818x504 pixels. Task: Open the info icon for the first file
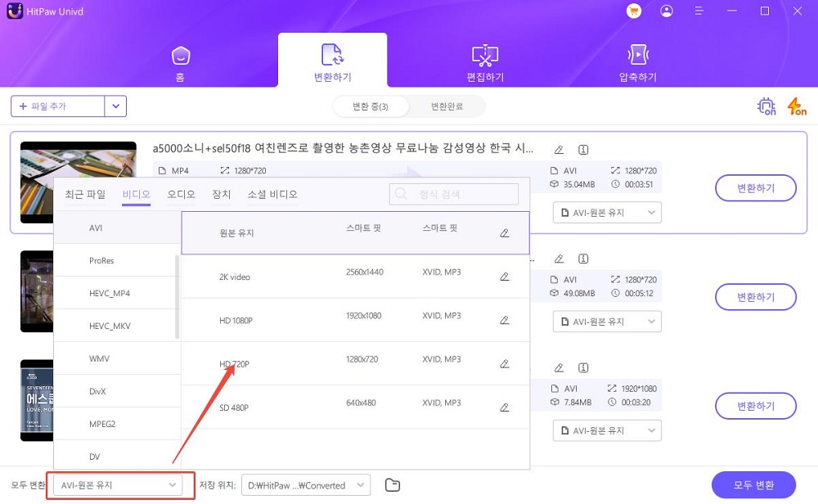(x=582, y=150)
